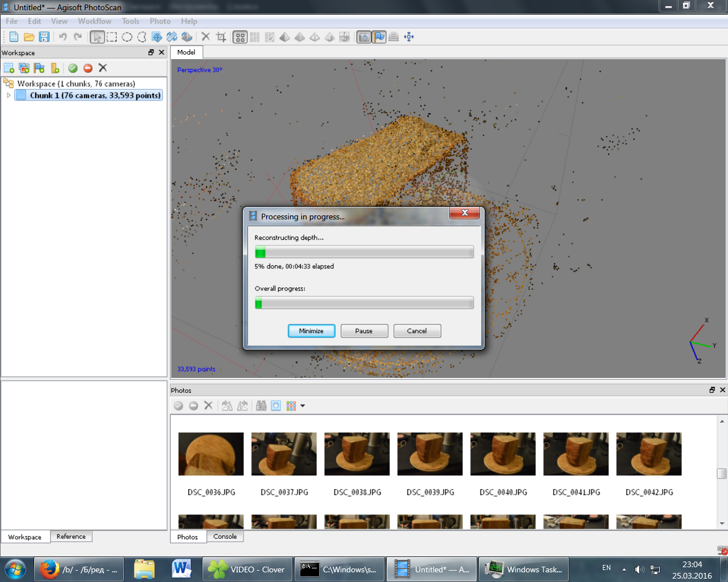Switch to the Console tab
Image resolution: width=728 pixels, height=582 pixels.
click(225, 537)
